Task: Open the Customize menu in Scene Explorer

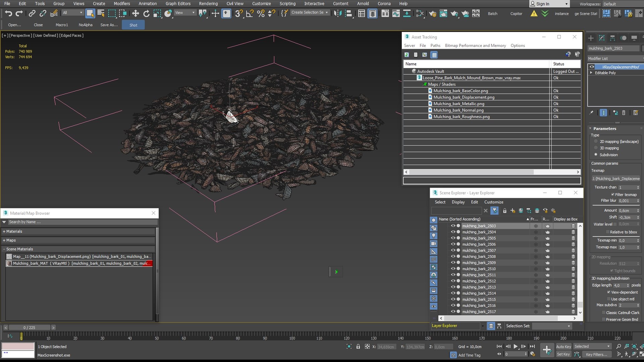Action: 494,202
